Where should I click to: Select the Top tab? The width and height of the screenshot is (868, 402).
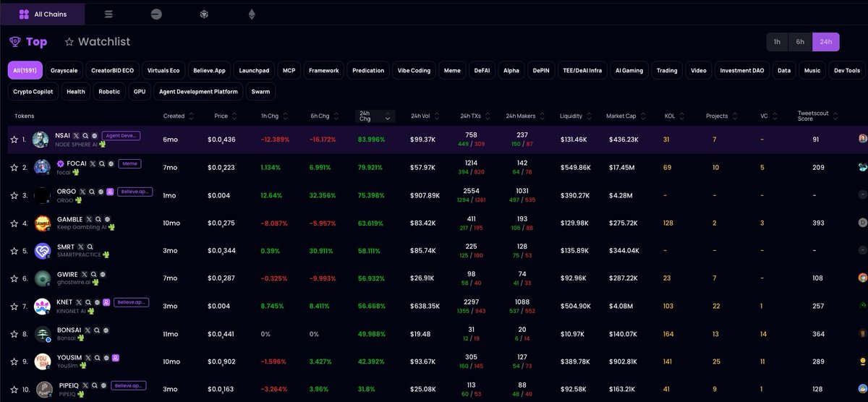(28, 42)
